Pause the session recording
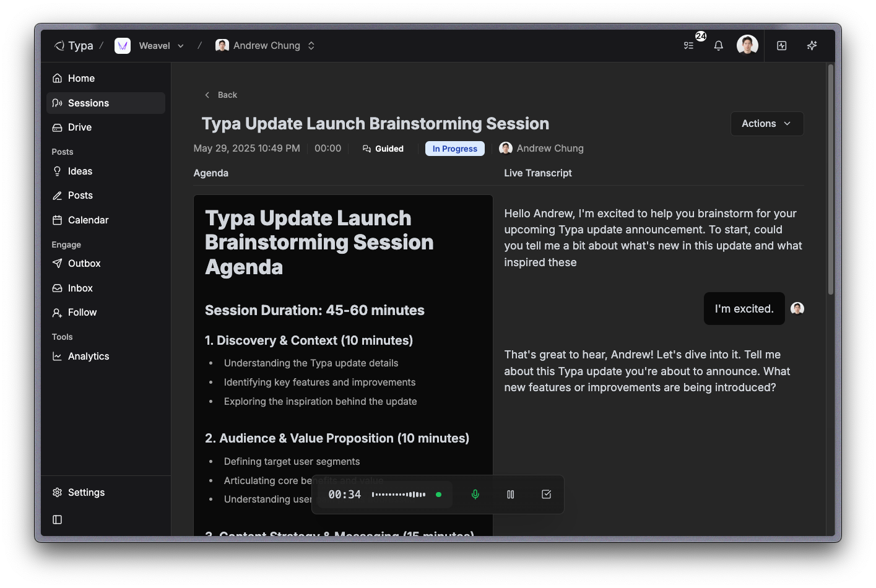The width and height of the screenshot is (876, 588). [x=511, y=495]
